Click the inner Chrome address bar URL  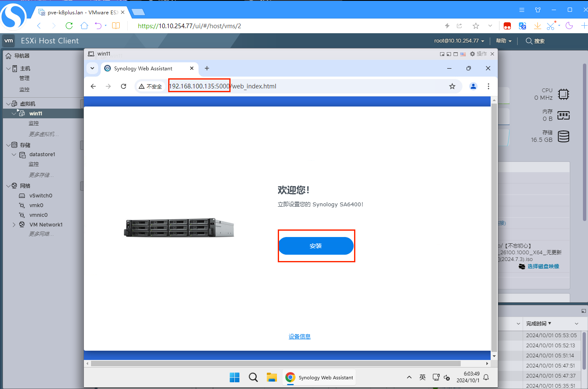pos(223,86)
